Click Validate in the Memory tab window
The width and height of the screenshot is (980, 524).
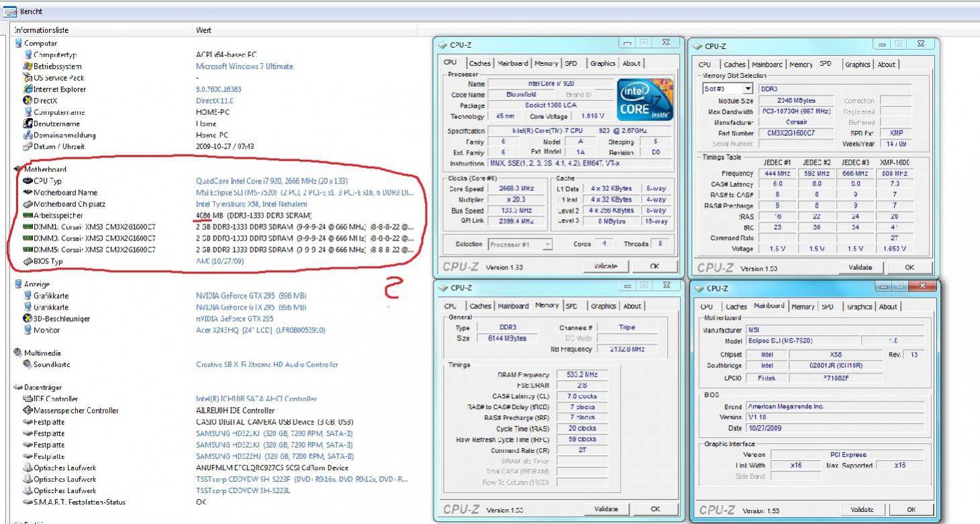[605, 509]
